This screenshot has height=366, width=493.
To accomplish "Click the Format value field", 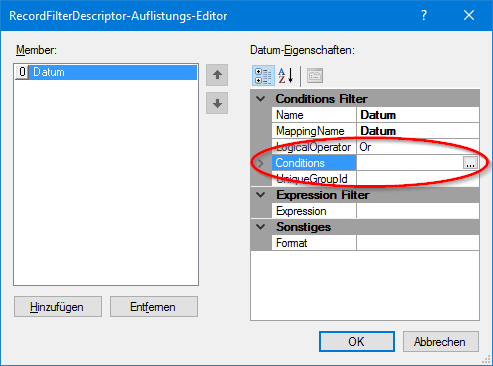I will tap(418, 243).
